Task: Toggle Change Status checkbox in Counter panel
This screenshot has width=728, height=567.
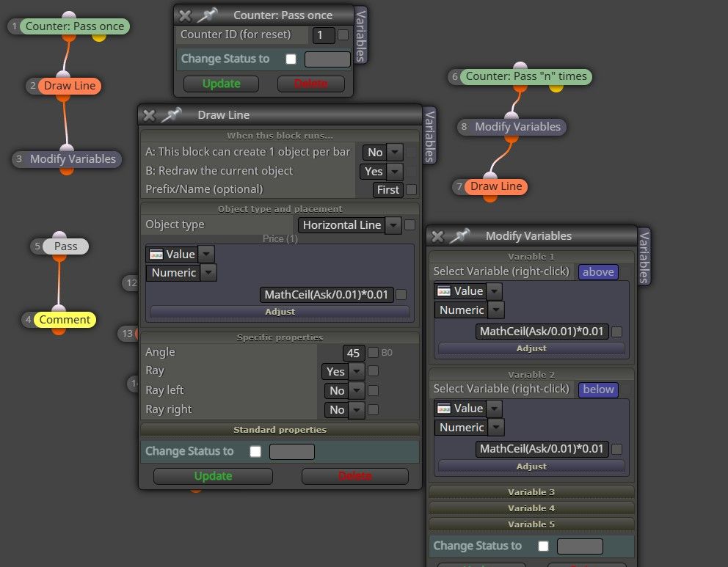Action: 291,59
